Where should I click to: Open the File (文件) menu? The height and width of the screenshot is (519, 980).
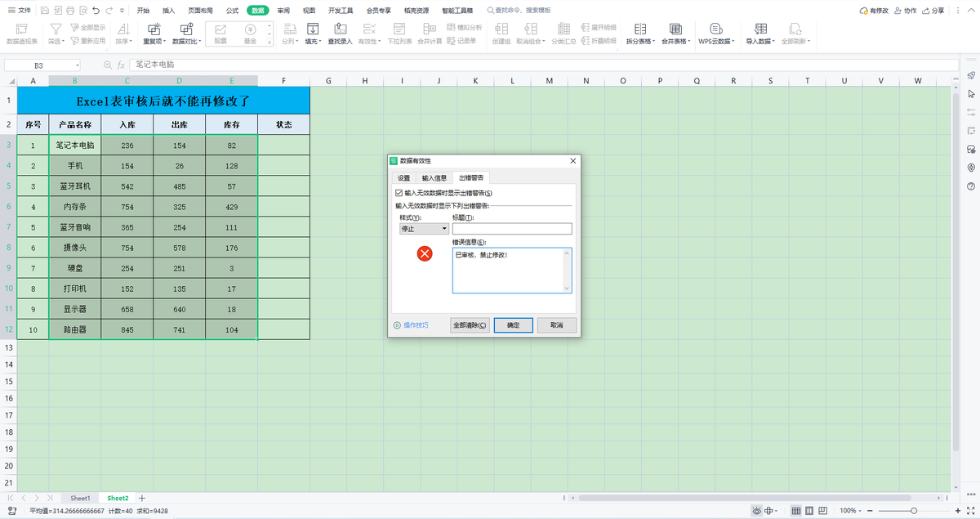(x=20, y=11)
